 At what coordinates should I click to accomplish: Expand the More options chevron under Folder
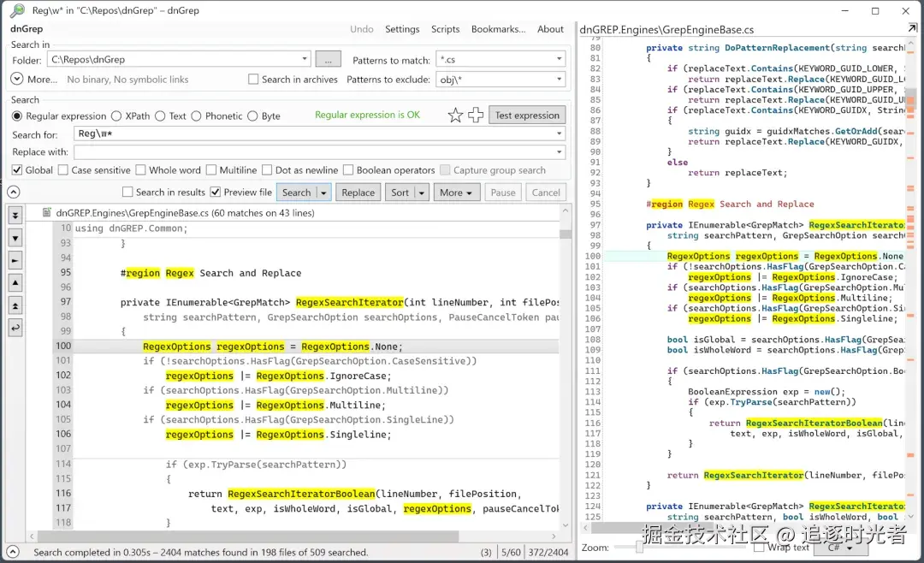(17, 80)
